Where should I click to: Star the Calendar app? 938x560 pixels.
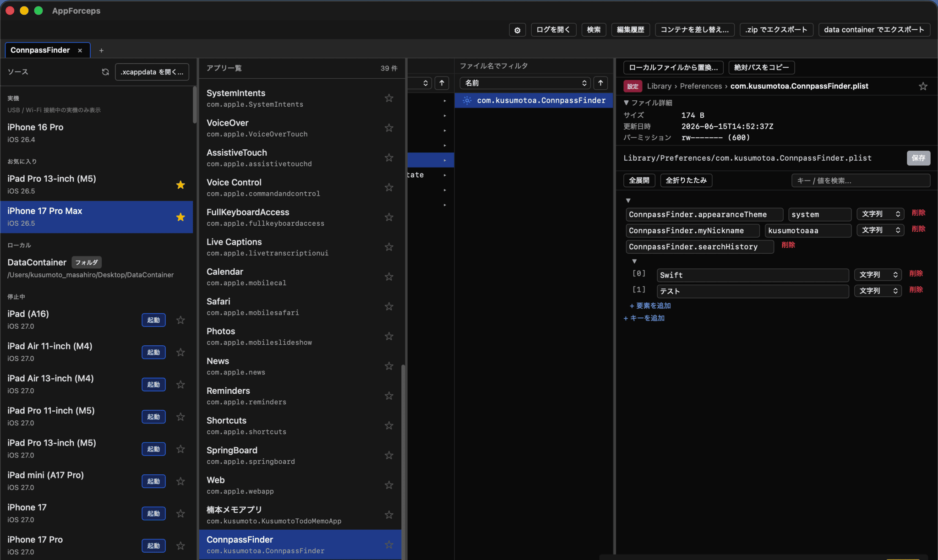pyautogui.click(x=389, y=277)
